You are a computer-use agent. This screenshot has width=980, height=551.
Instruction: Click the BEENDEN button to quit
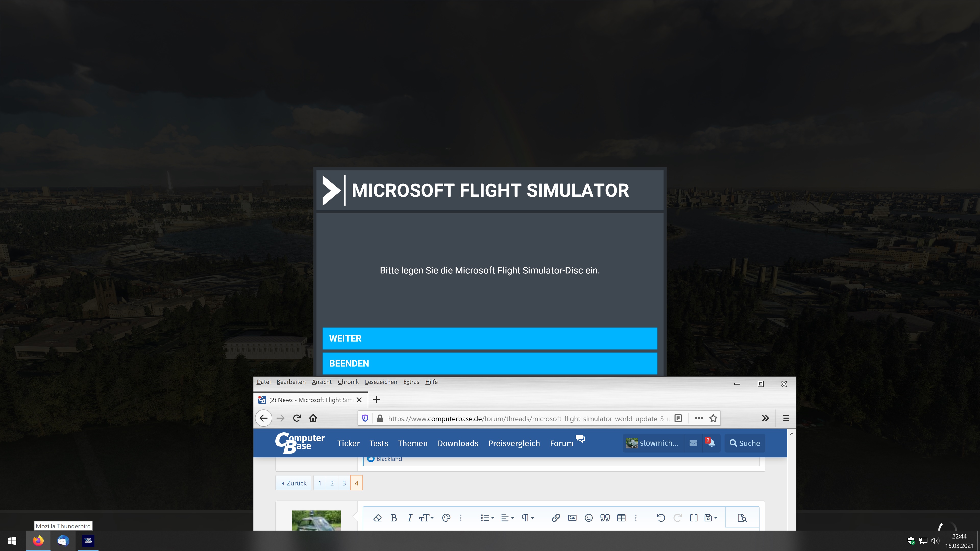pos(490,363)
